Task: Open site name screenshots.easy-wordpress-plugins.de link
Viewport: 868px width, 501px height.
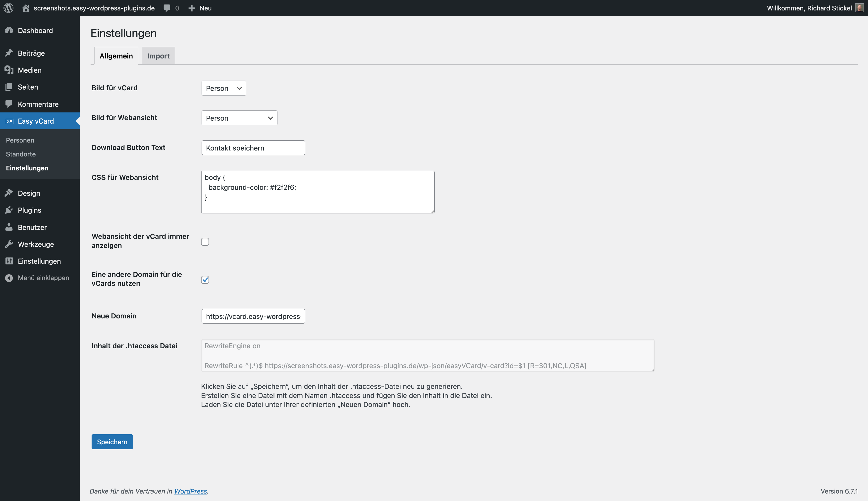Action: 94,8
